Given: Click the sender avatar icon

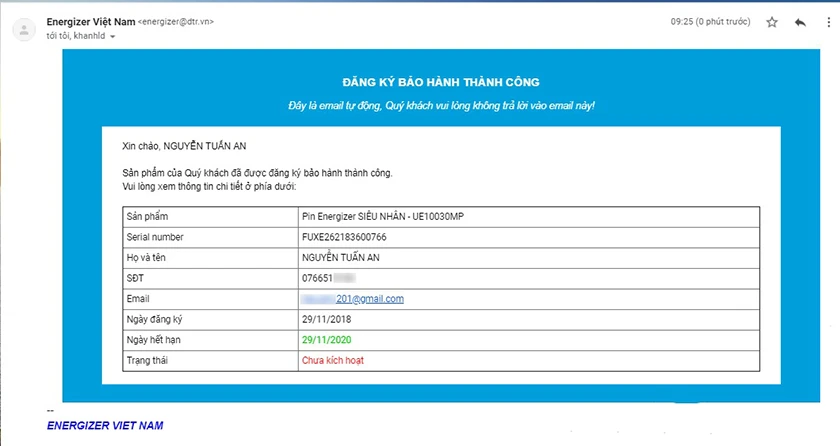Looking at the screenshot, I should click(x=24, y=29).
